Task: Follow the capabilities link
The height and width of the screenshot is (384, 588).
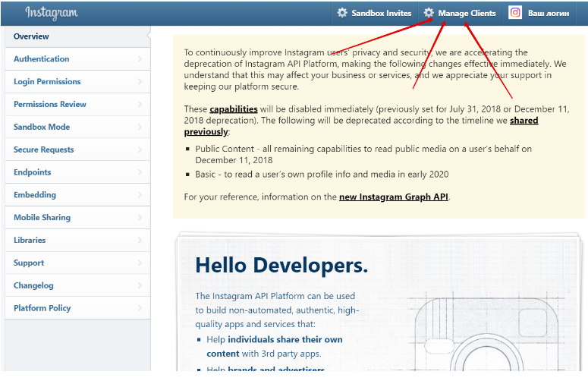Action: point(233,109)
